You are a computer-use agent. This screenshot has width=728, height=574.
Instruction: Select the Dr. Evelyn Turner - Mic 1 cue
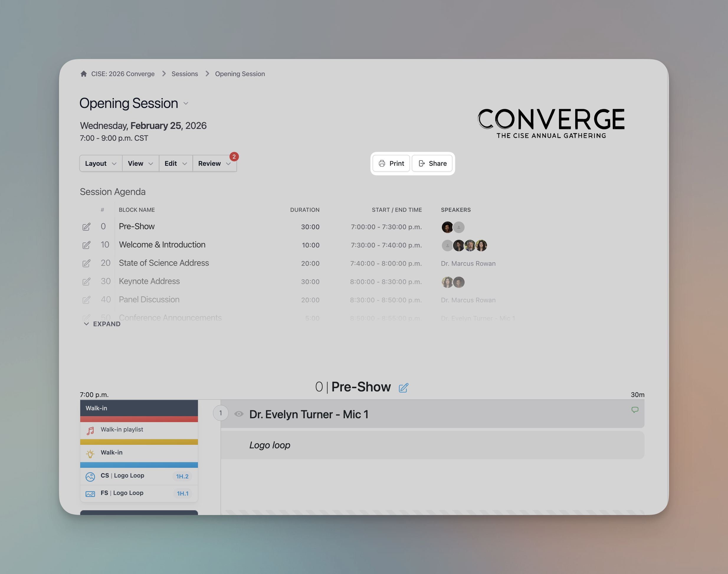coord(432,414)
